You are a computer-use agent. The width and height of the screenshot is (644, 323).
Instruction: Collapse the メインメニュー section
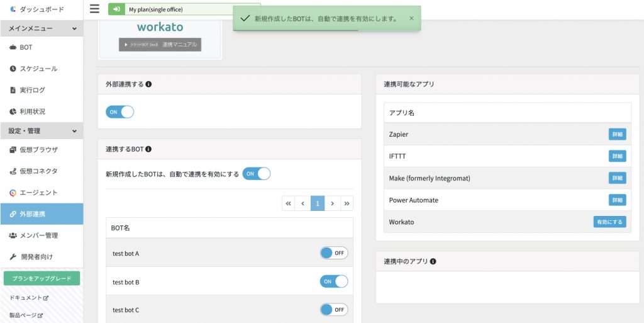point(42,28)
